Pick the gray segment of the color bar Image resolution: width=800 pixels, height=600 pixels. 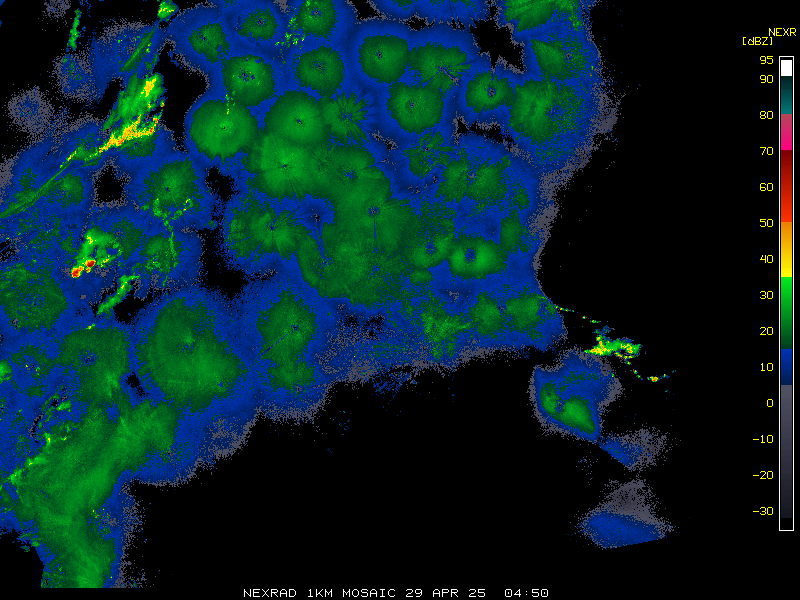[x=786, y=451]
